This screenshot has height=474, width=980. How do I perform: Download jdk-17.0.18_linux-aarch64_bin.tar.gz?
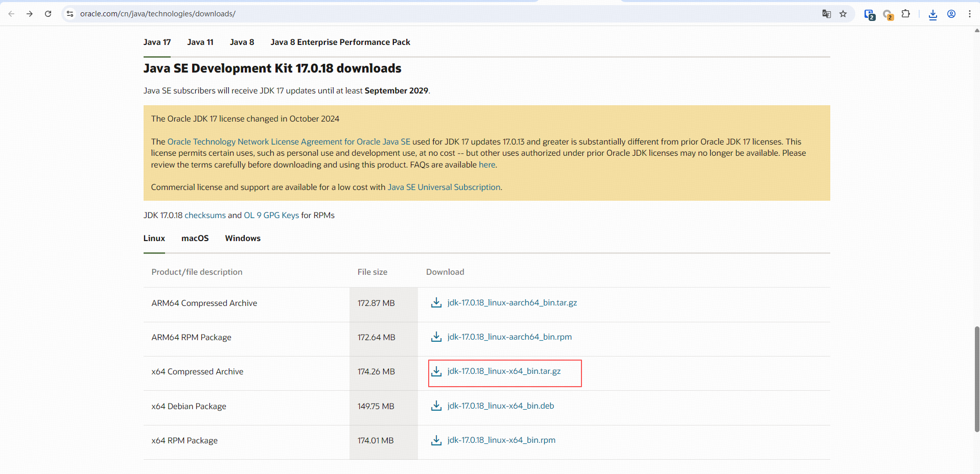tap(512, 303)
